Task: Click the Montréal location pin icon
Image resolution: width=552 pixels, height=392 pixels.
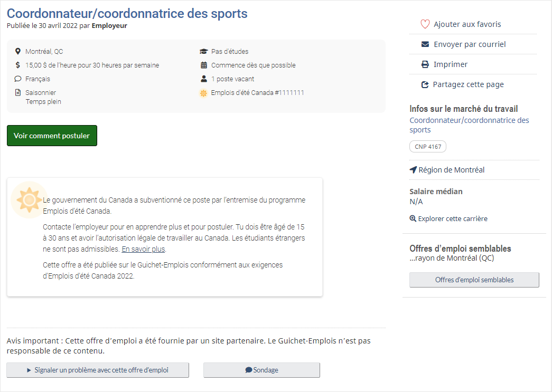Action: coord(18,52)
